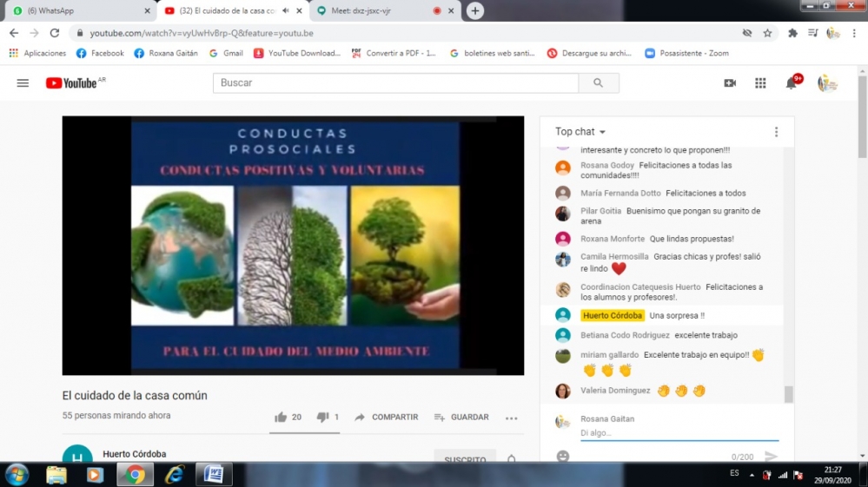868x487 pixels.
Task: Open the create video camera icon
Action: [x=730, y=83]
